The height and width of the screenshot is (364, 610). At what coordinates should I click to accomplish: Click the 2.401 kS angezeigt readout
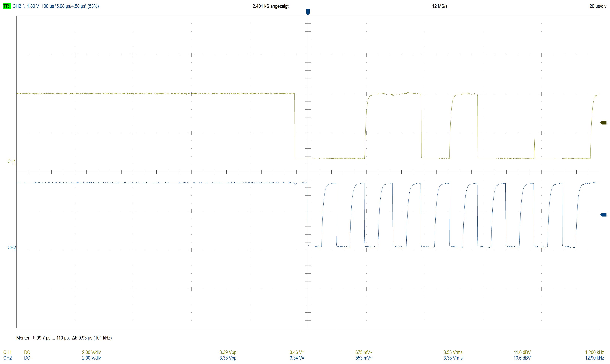click(270, 6)
